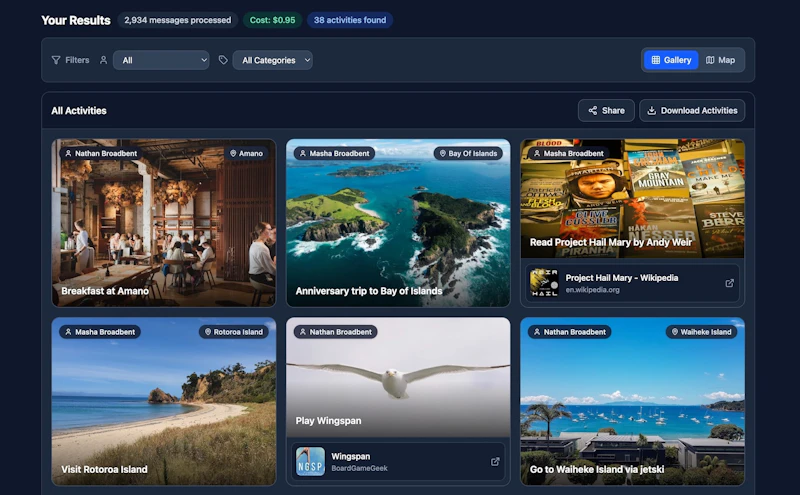The height and width of the screenshot is (495, 800).
Task: Click Masha Broadbent tag on Rotoroa card
Action: 100,332
